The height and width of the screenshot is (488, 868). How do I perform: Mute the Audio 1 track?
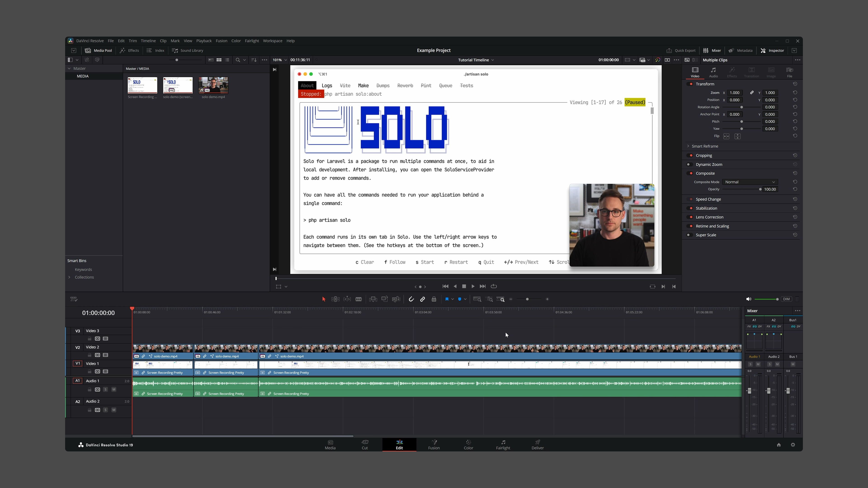114,389
